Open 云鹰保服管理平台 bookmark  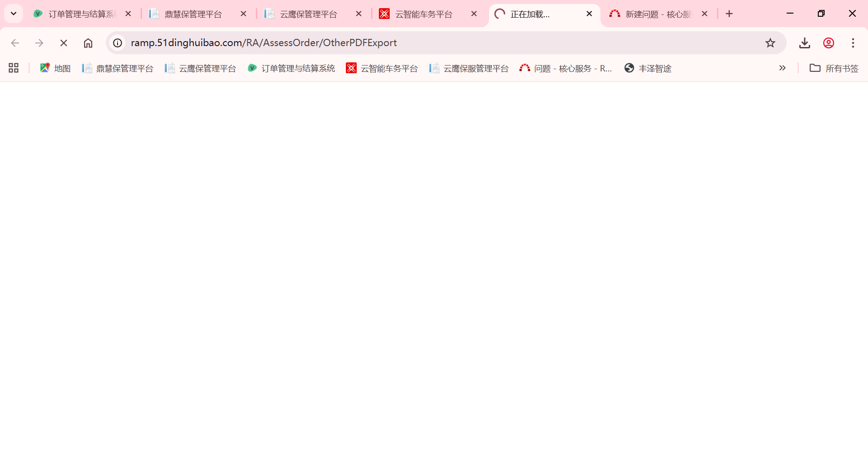(x=469, y=68)
